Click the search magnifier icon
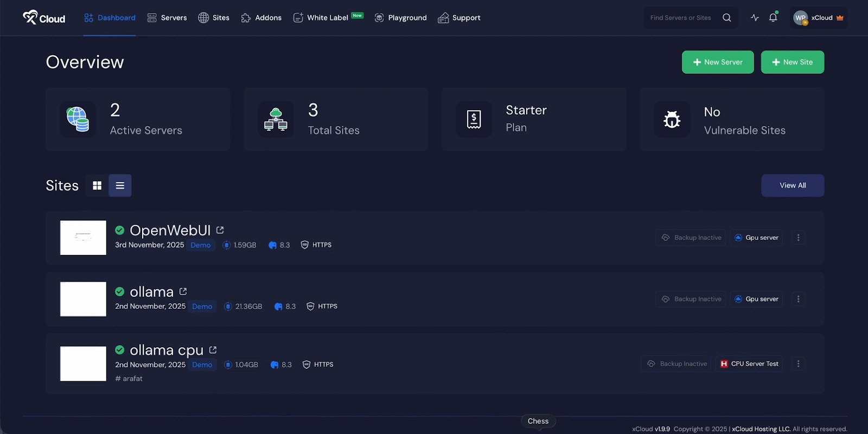 [727, 18]
